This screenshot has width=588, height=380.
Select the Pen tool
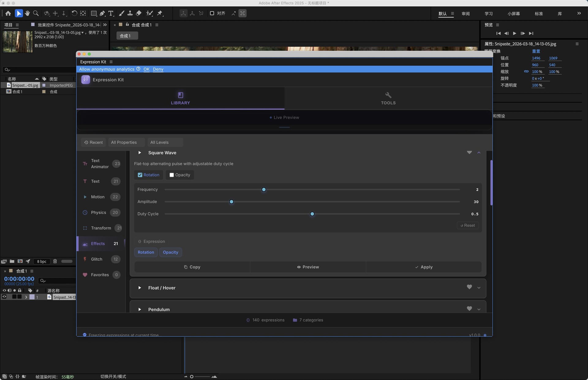[102, 13]
